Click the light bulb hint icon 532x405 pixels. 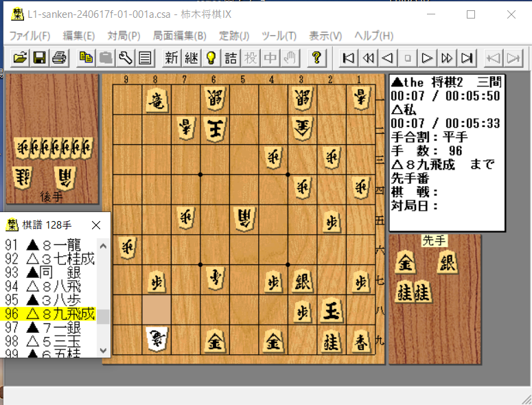(211, 58)
